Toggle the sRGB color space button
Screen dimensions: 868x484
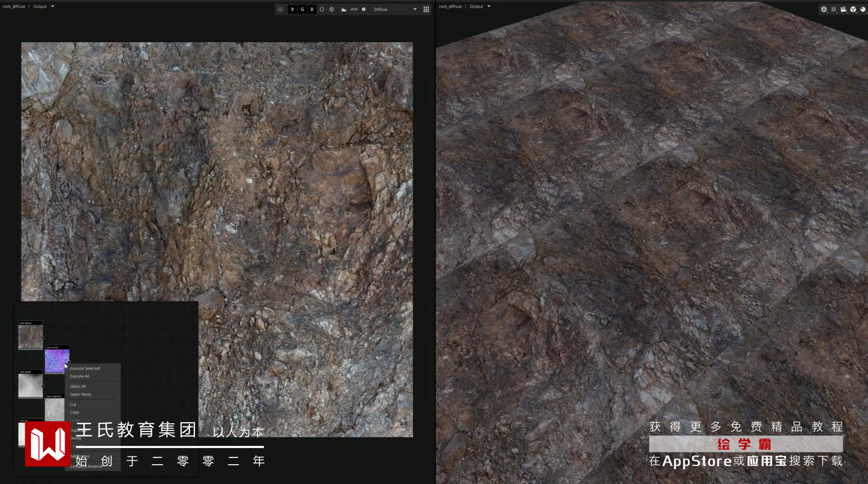[354, 9]
